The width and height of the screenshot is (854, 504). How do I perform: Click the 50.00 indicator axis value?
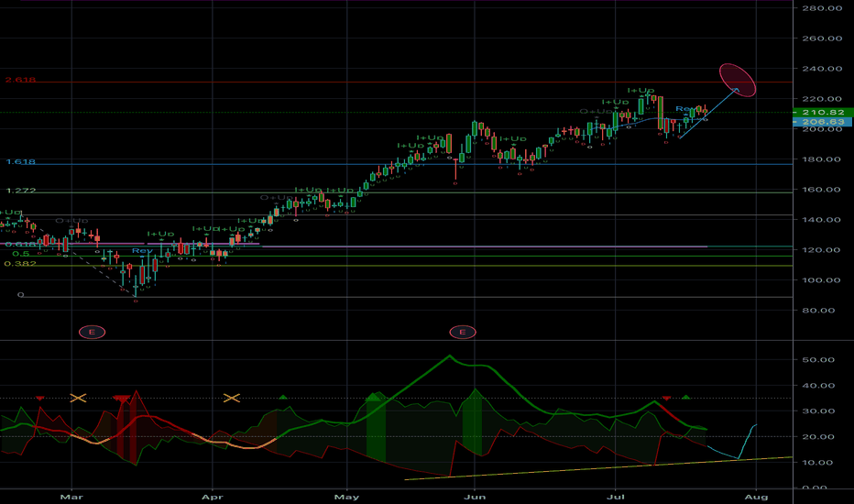(x=818, y=360)
